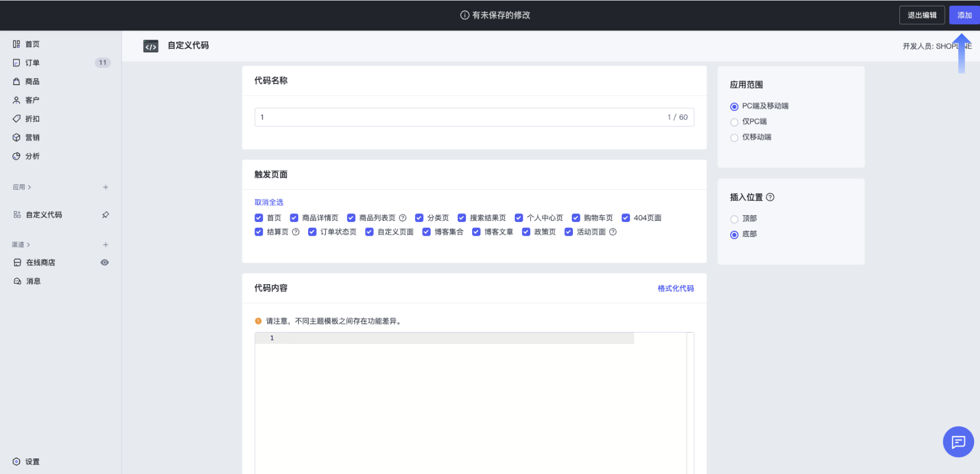Click the plus icon next to 渠道
Image resolution: width=980 pixels, height=474 pixels.
105,244
